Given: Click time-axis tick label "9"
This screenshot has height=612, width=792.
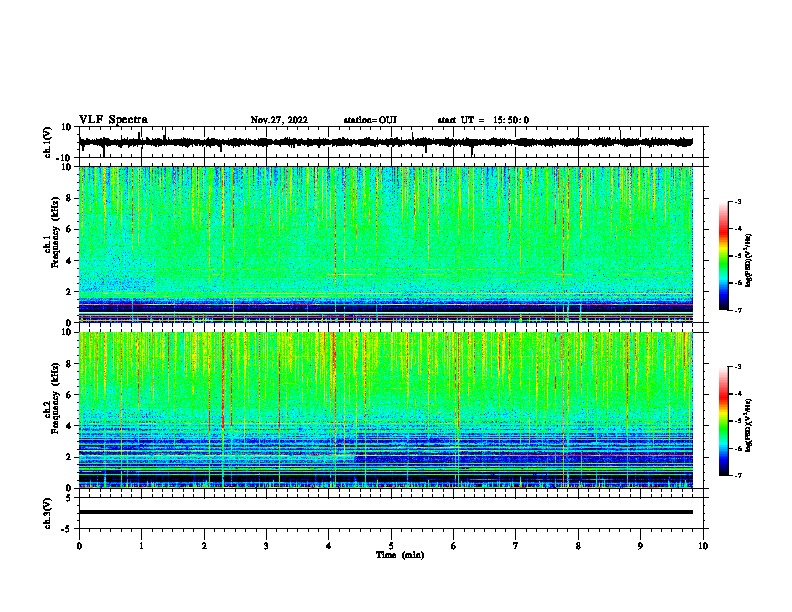Looking at the screenshot, I should click(x=640, y=546).
